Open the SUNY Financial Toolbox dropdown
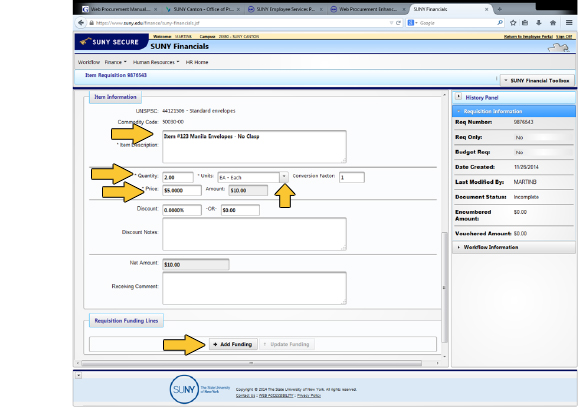Image resolution: width=580 pixels, height=410 pixels. tap(537, 80)
